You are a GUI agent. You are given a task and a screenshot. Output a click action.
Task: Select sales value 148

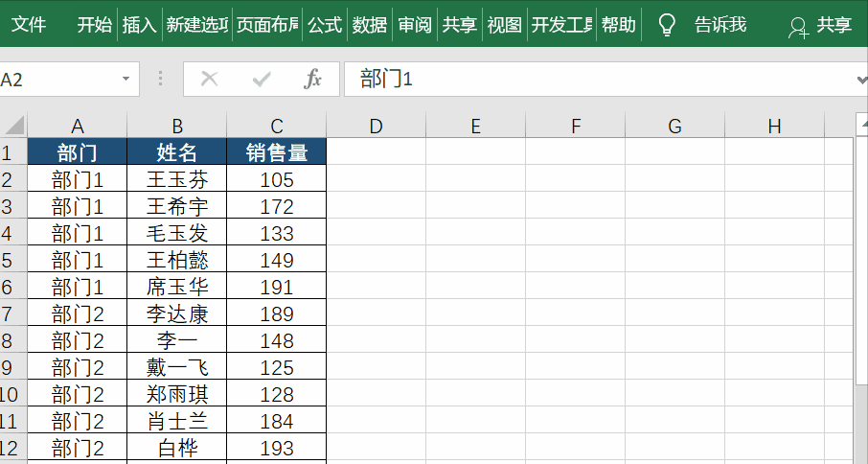[x=277, y=340]
